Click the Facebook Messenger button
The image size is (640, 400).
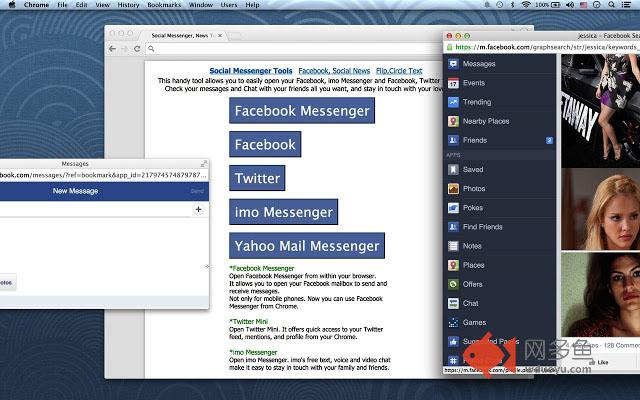coord(302,111)
